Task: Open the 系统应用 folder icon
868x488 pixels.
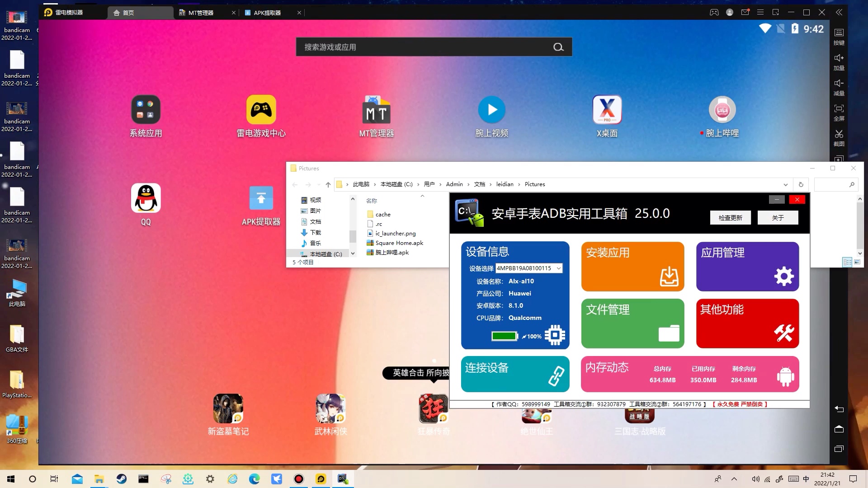Action: pyautogui.click(x=146, y=110)
